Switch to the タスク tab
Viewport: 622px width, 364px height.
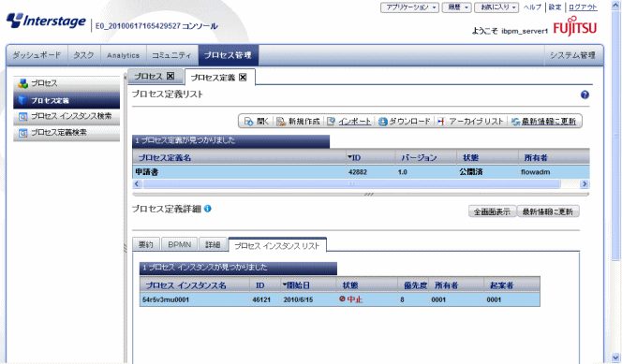pyautogui.click(x=84, y=55)
